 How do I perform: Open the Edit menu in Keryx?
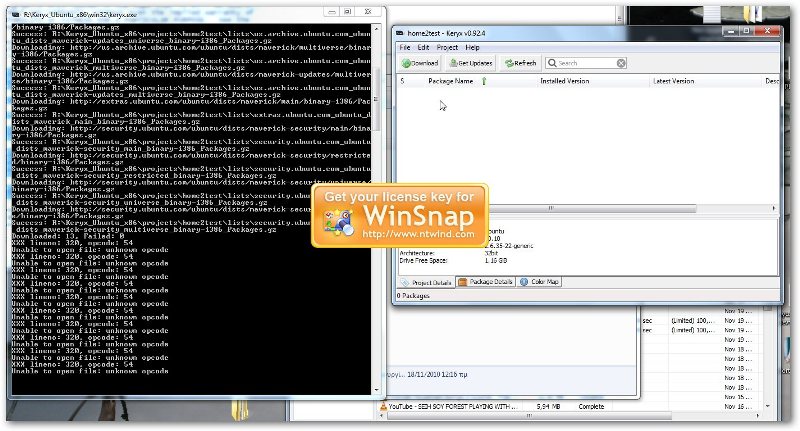click(x=423, y=47)
